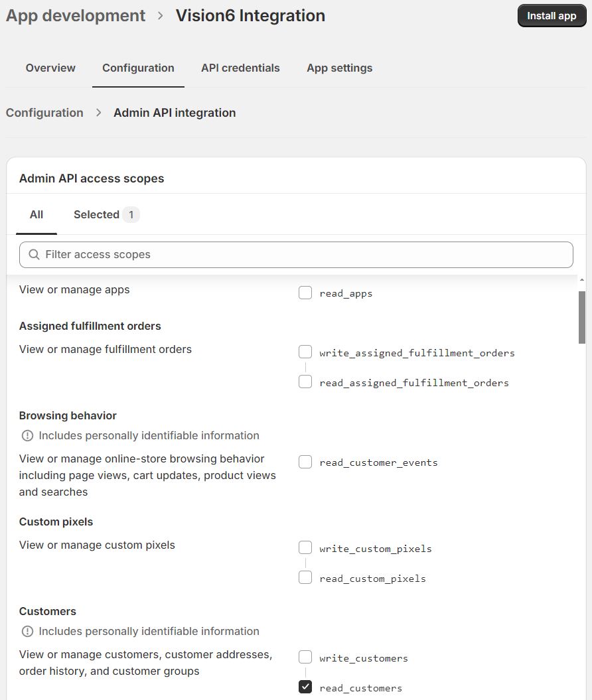Check the write_customers scope box

click(x=305, y=657)
